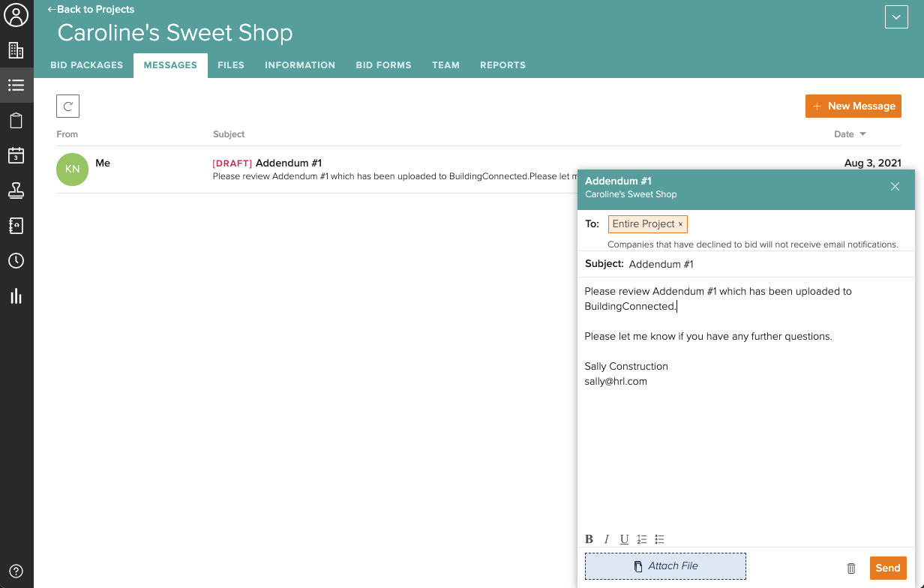The width and height of the screenshot is (924, 588).
Task: Switch to the Bid Packages tab
Action: [86, 65]
